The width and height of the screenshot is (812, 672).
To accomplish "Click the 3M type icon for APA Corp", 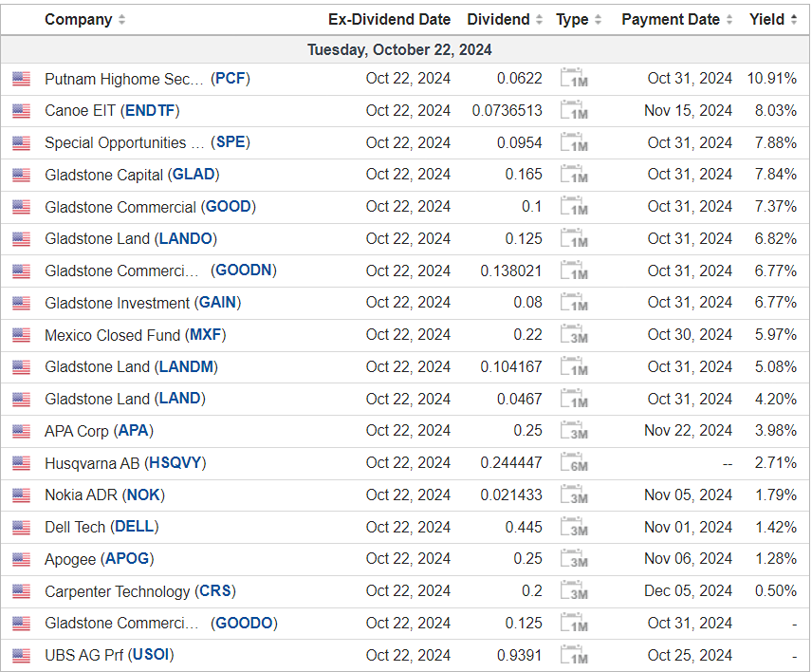I will 574,431.
